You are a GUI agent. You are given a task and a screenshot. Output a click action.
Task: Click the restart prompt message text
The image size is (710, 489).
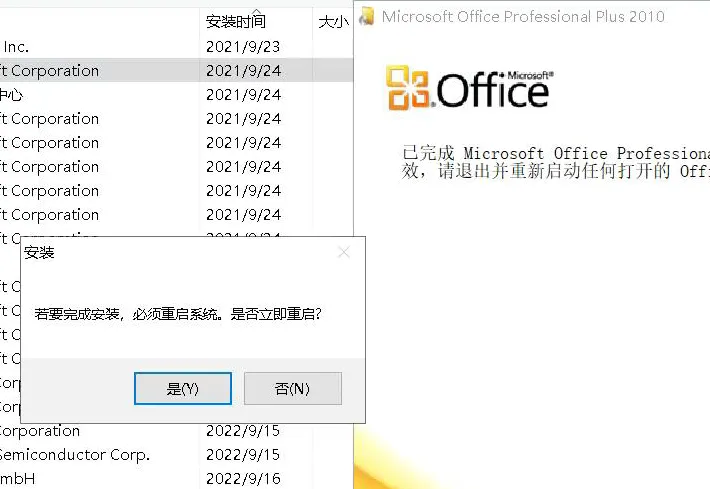pyautogui.click(x=178, y=314)
